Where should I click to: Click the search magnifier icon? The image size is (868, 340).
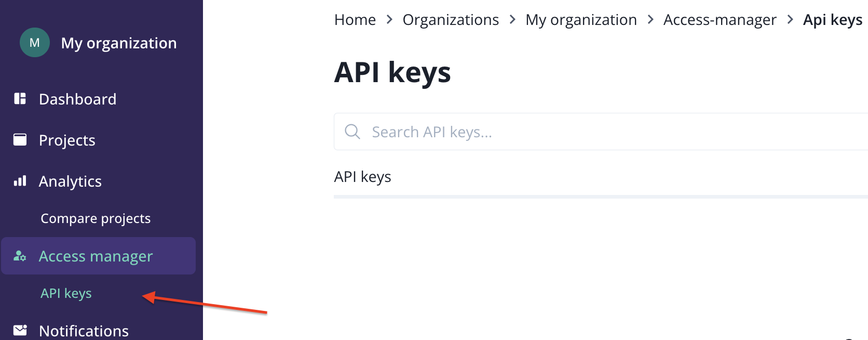pyautogui.click(x=352, y=132)
